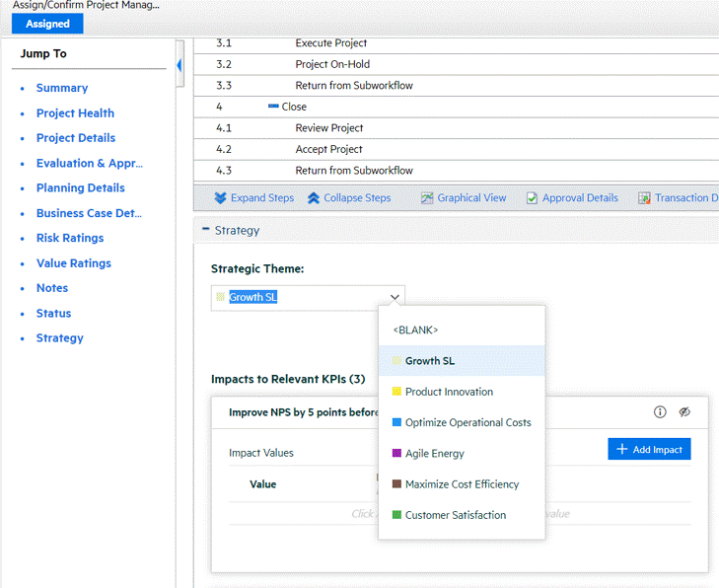Click the green Customer Satisfaction swatch
The image size is (719, 588).
tap(396, 515)
